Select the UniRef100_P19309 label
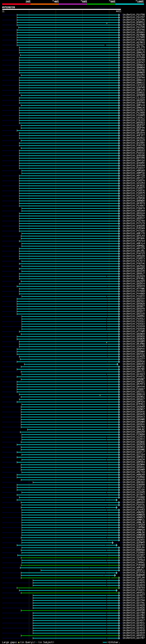 tap(134, 326)
